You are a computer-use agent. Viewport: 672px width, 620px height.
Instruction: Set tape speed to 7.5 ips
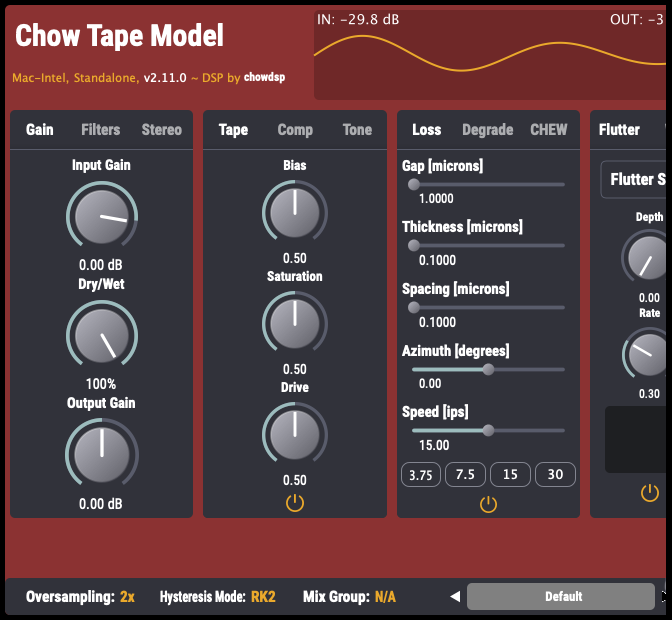[x=465, y=475]
